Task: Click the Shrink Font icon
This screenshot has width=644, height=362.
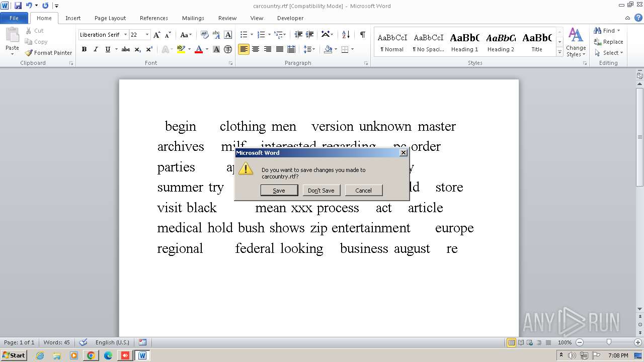Action: coord(168,35)
